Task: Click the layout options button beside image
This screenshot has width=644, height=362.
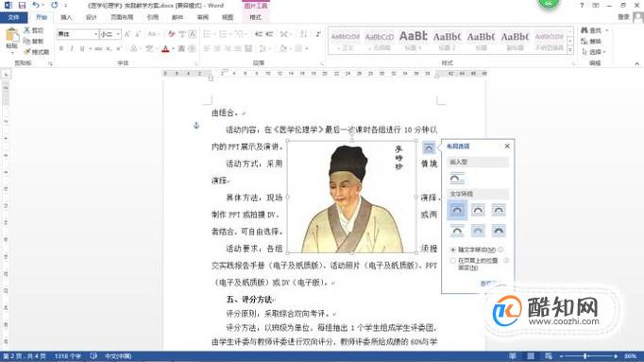Action: [429, 147]
